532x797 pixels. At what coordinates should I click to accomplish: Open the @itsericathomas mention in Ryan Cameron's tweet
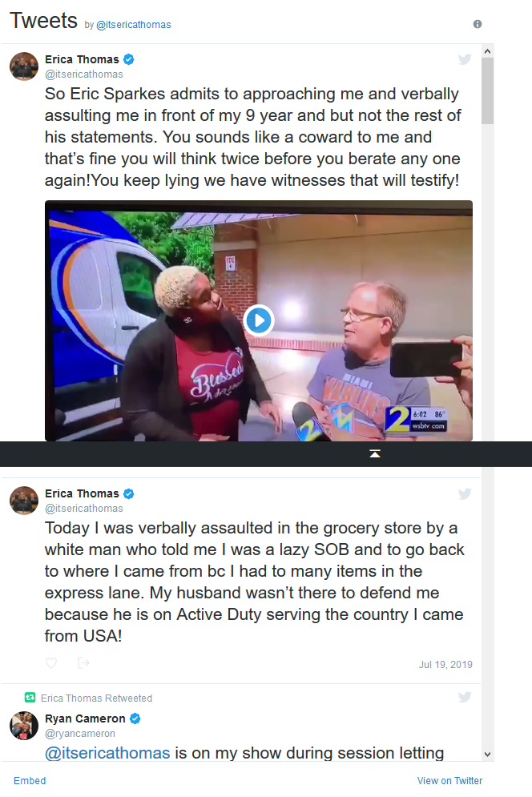tap(107, 753)
